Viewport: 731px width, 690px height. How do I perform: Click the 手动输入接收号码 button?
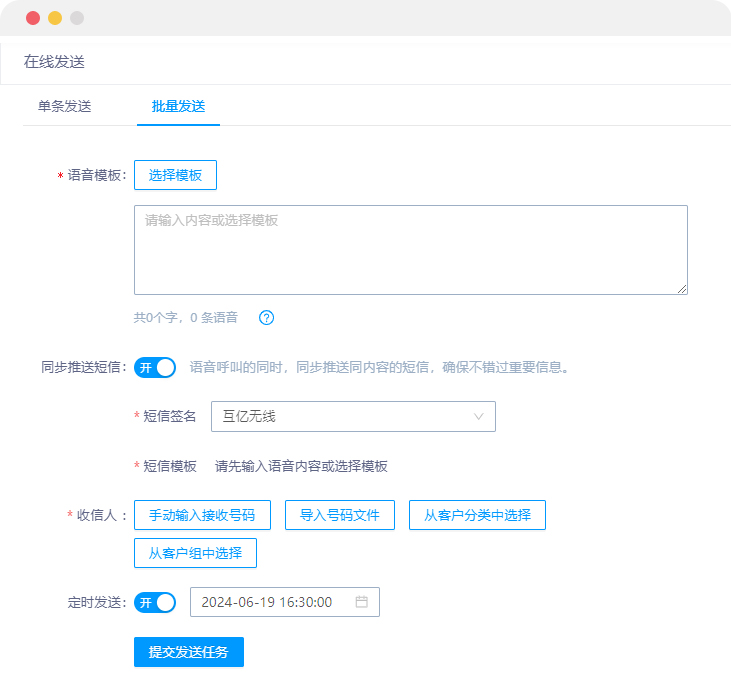(202, 516)
